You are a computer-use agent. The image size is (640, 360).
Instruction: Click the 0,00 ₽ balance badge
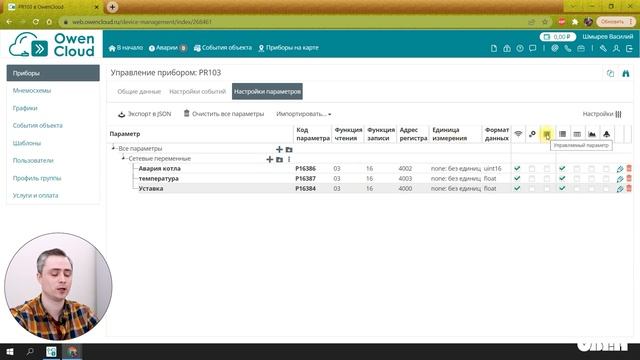558,37
